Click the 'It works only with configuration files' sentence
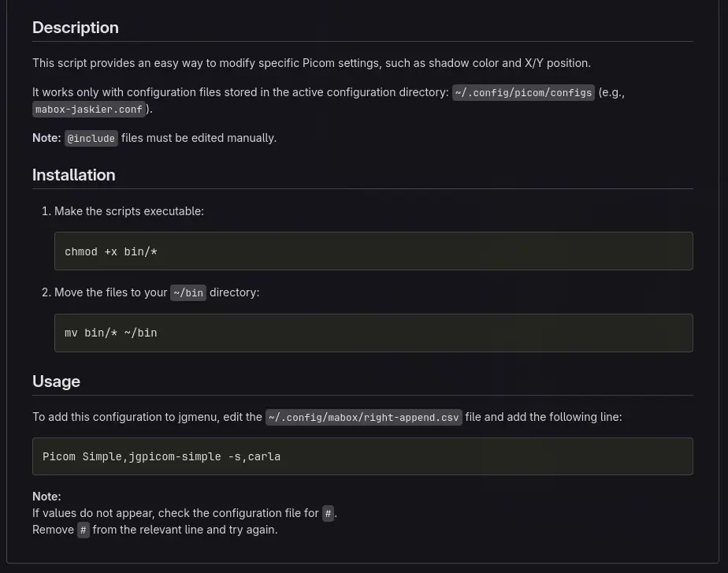 click(240, 92)
